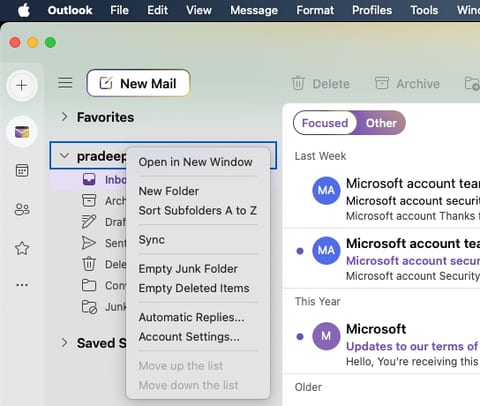Open the Calendar view icon
The image size is (480, 406).
[22, 170]
